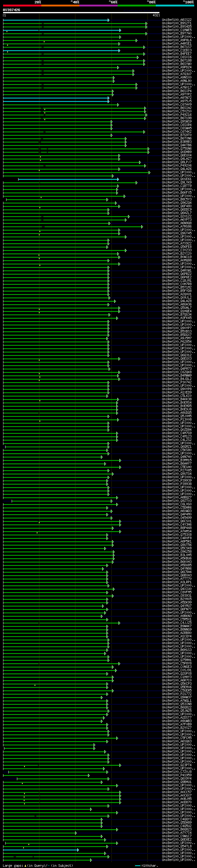Select the UniRef100_Q8LPJ7 label
Screen dimensions: 197x868
(x=177, y=162)
